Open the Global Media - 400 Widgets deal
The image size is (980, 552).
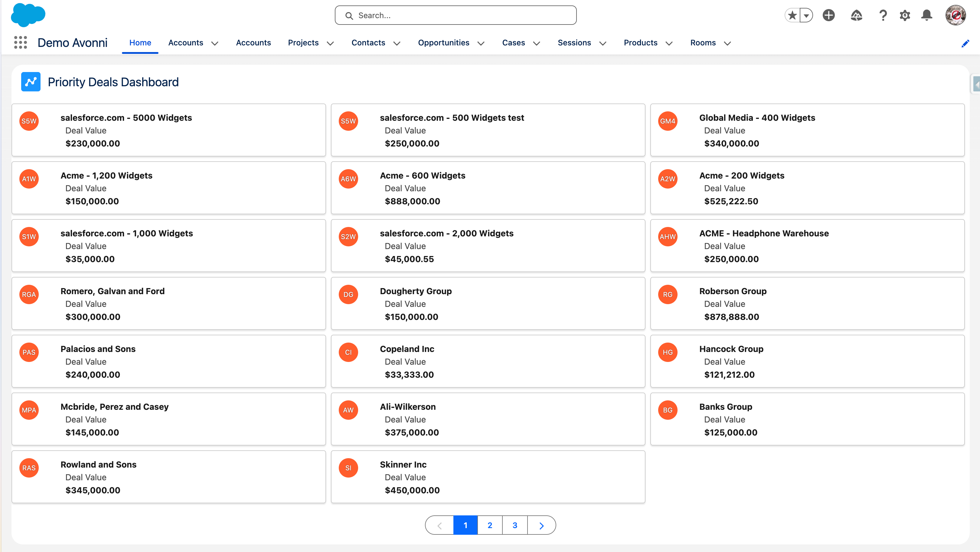(x=757, y=118)
